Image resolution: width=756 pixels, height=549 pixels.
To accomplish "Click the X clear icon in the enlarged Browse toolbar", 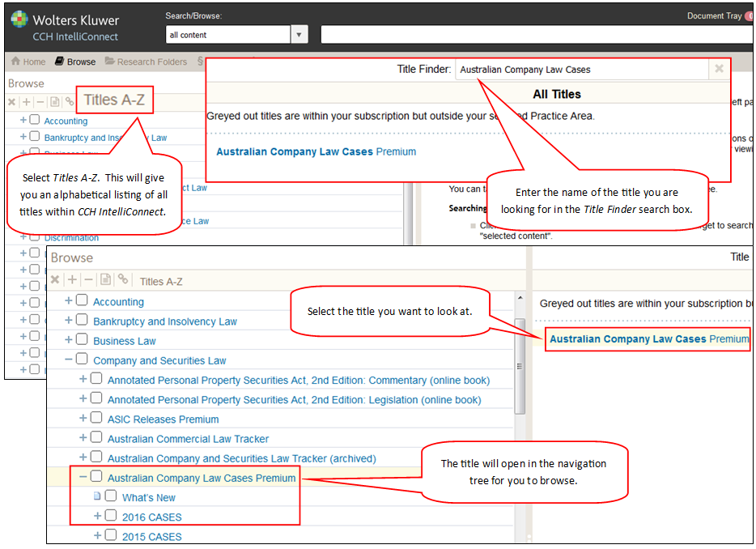I will pyautogui.click(x=55, y=280).
